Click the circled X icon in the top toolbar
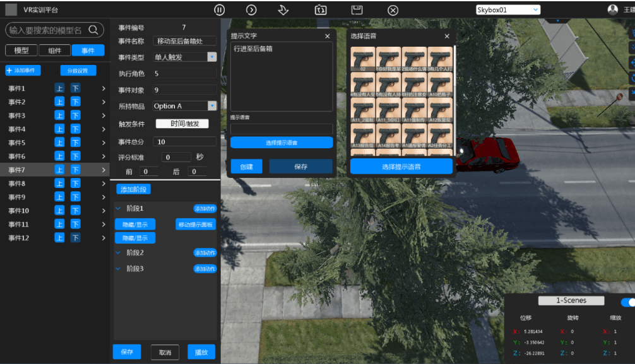Screen dimensions: 635x364 click(x=393, y=10)
